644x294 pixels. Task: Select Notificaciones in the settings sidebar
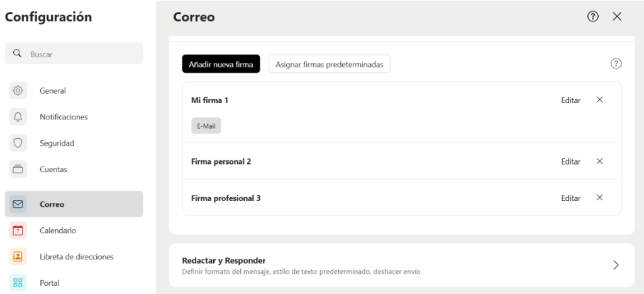[x=64, y=117]
